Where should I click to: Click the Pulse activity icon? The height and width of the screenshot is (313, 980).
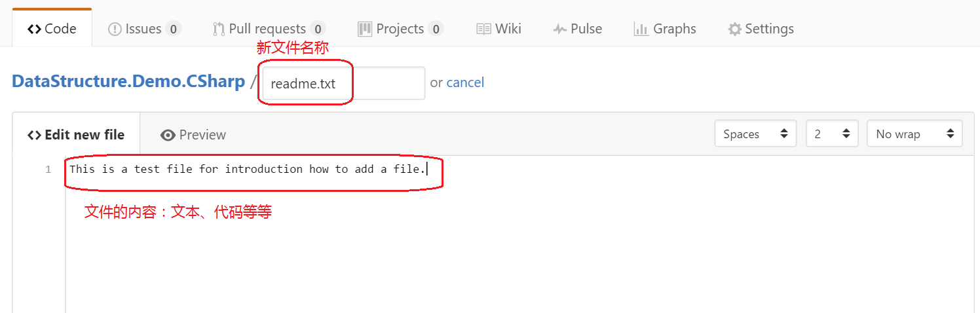559,29
